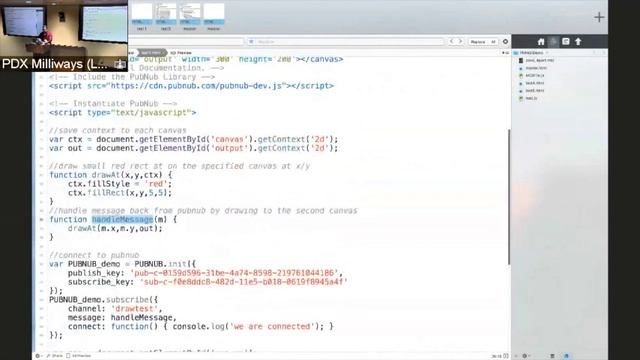
Task: Click the pubnub-dev.js script URL text
Action: coord(196,86)
